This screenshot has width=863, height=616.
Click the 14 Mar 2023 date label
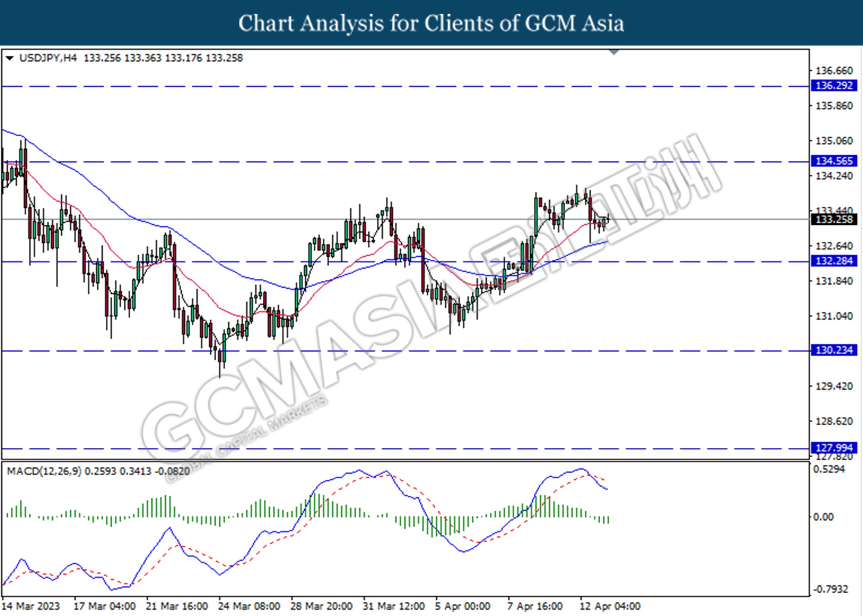(31, 606)
